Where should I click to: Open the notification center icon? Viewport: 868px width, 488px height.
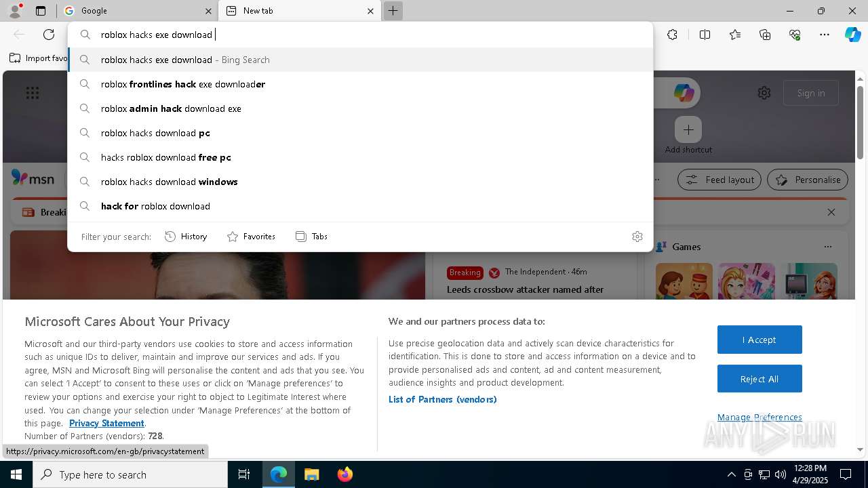(846, 474)
